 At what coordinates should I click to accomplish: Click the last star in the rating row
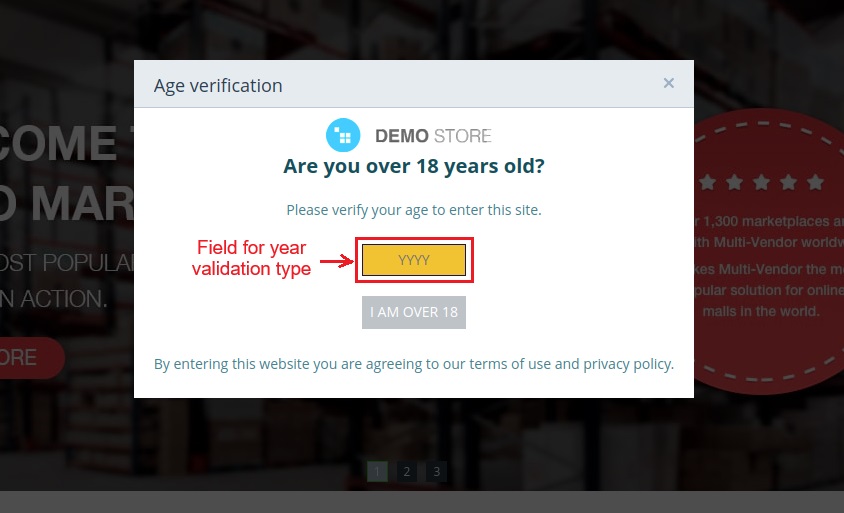816,182
